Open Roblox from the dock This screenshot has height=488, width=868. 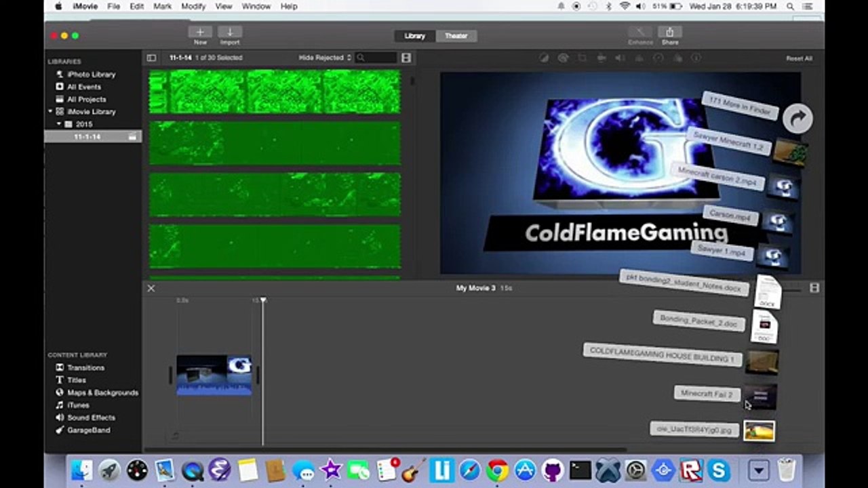[x=691, y=470]
